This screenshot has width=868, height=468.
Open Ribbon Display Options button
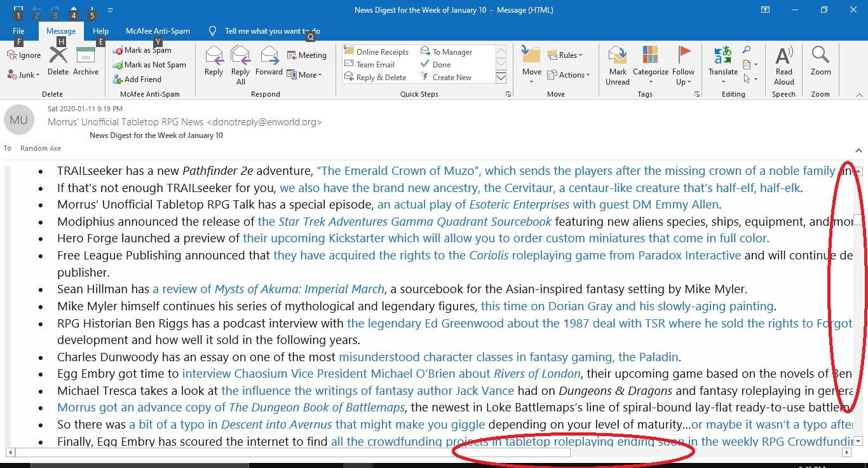[x=764, y=10]
